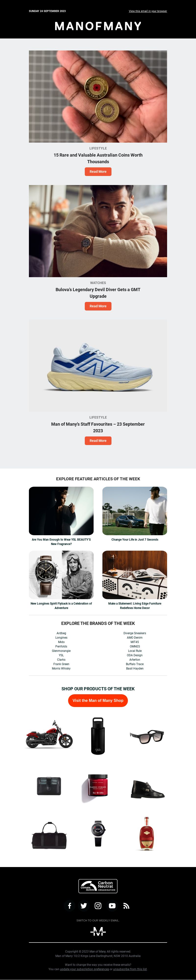
Task: Open the YouTube social icon
Action: pos(112,906)
